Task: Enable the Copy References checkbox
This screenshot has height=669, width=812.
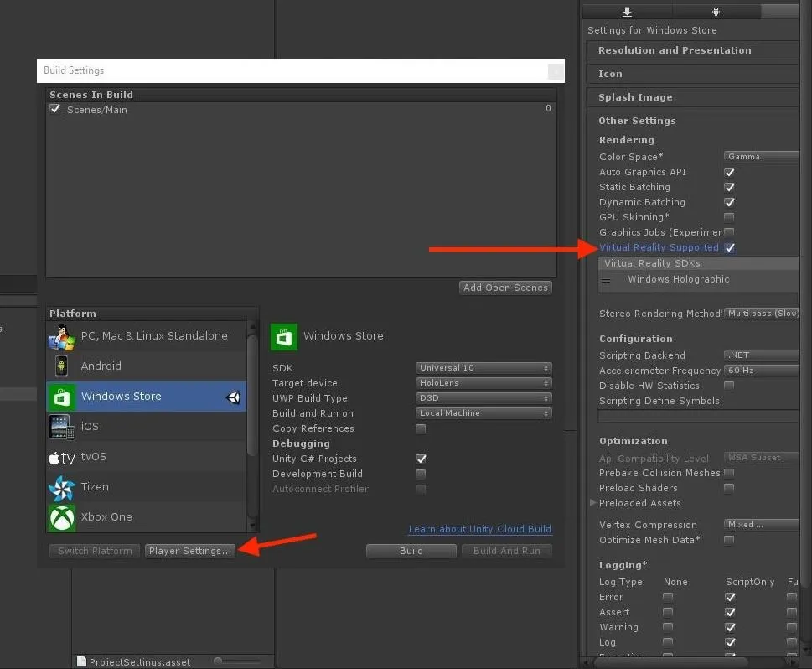Action: pyautogui.click(x=421, y=428)
